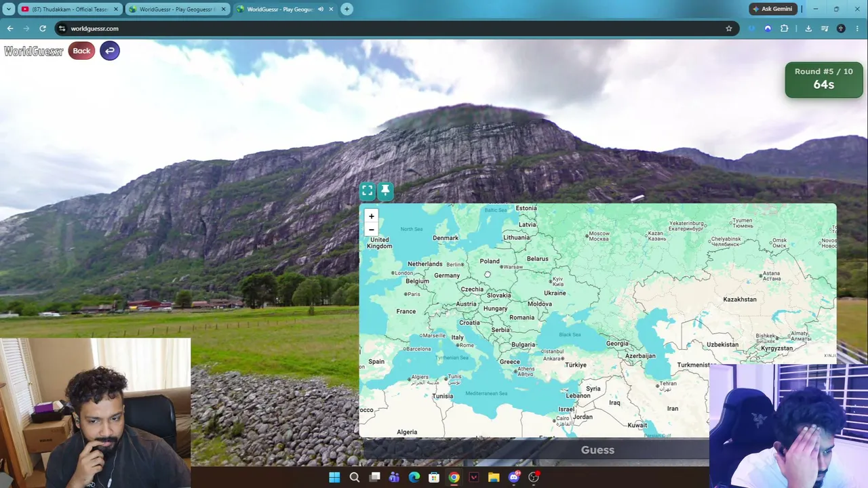Click Italy on the guess map

tap(458, 337)
